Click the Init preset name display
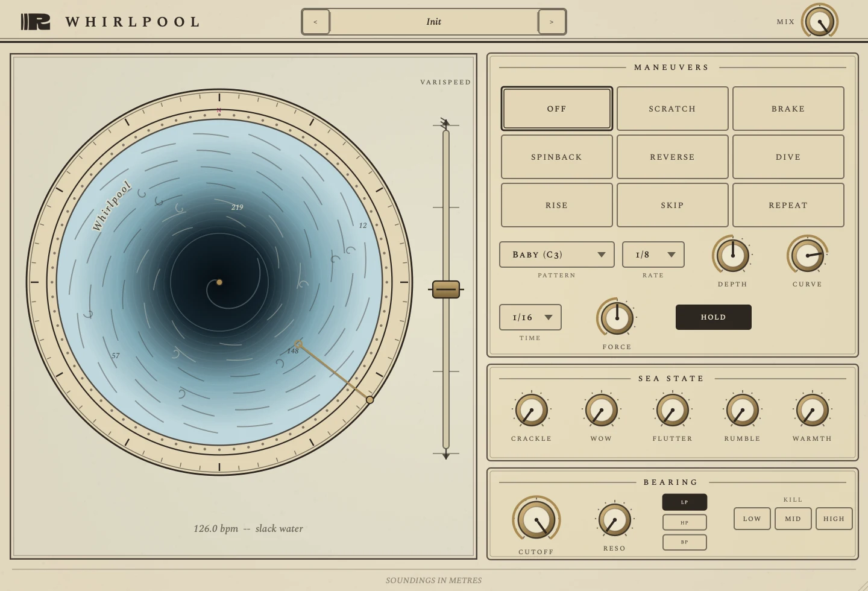The image size is (868, 591). (433, 22)
